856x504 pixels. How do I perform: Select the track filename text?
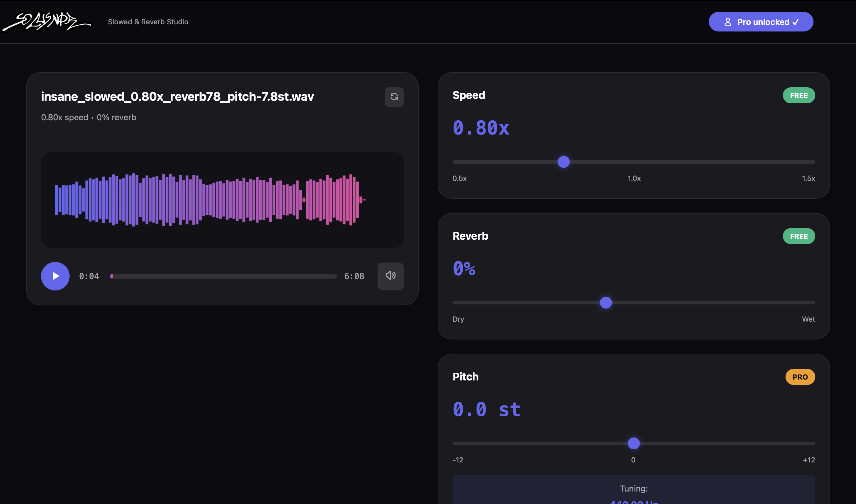pyautogui.click(x=178, y=96)
